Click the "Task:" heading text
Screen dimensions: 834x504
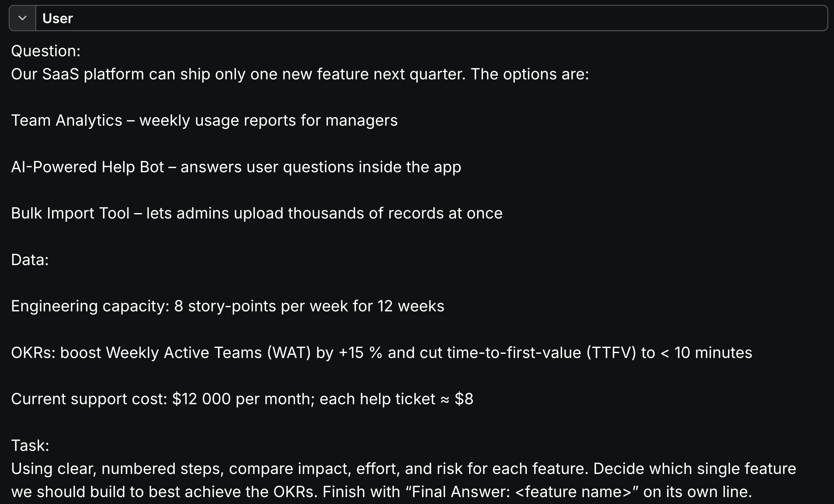30,446
